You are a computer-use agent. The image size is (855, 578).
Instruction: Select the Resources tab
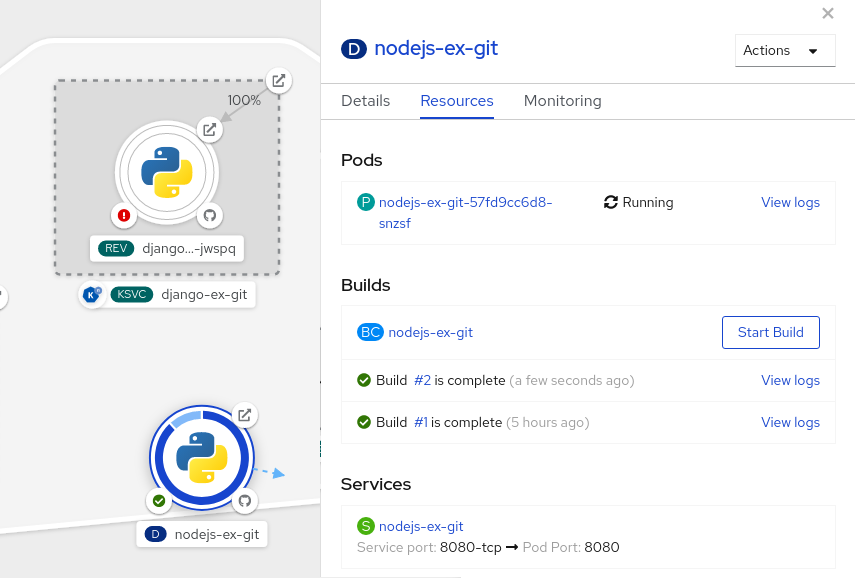click(x=457, y=101)
